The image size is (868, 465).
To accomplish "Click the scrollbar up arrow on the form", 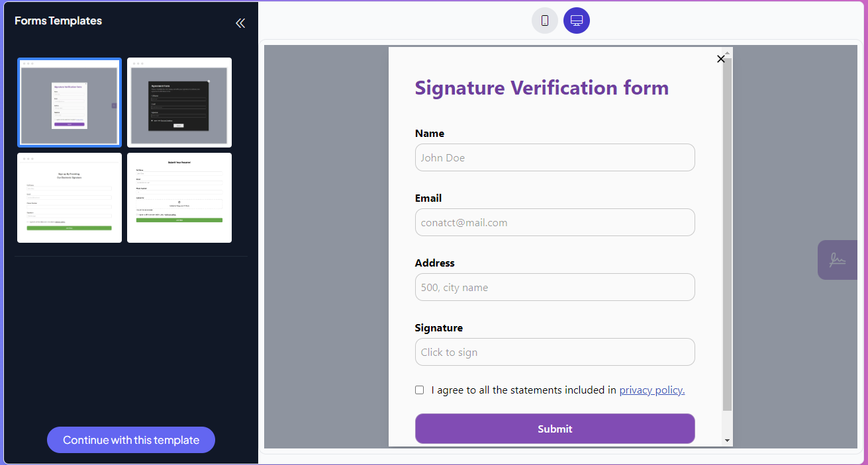I will pyautogui.click(x=728, y=52).
